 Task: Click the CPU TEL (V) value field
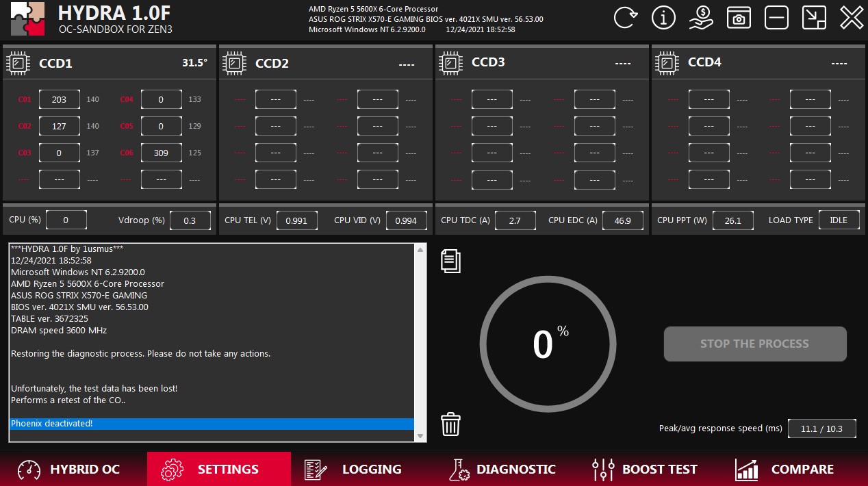click(x=297, y=220)
